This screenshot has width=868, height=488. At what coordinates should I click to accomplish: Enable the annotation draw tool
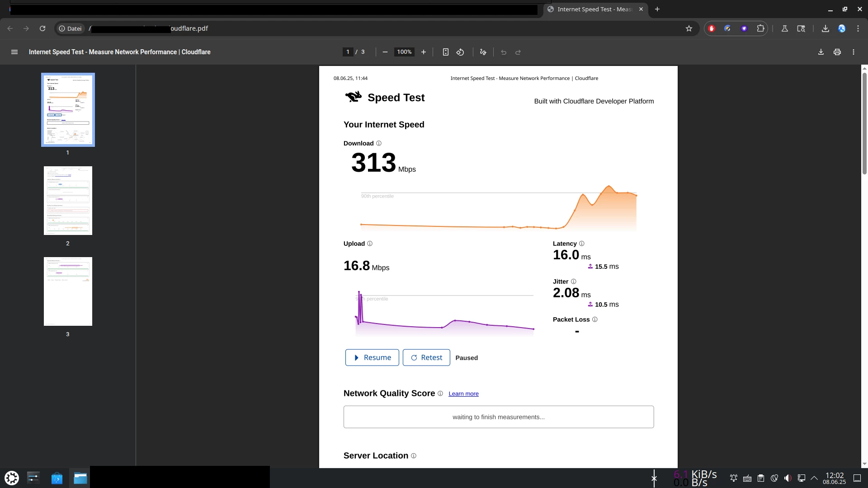(483, 52)
